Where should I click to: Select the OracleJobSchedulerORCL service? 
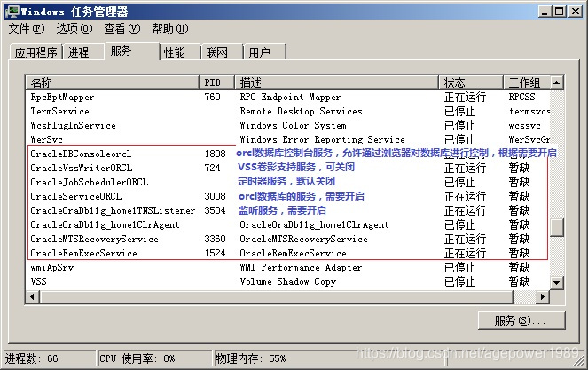(90, 182)
